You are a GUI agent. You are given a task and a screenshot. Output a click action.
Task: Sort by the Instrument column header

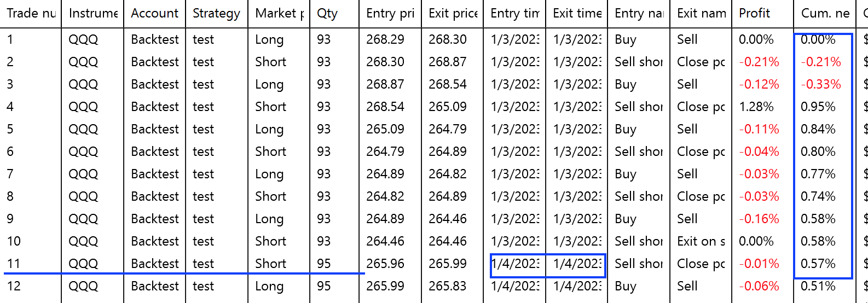(x=93, y=13)
